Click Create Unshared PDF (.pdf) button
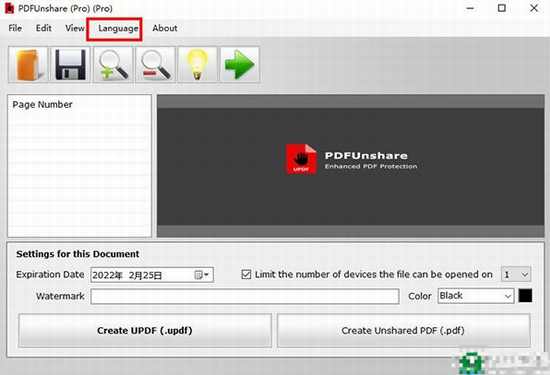This screenshot has height=375, width=550. (x=403, y=330)
